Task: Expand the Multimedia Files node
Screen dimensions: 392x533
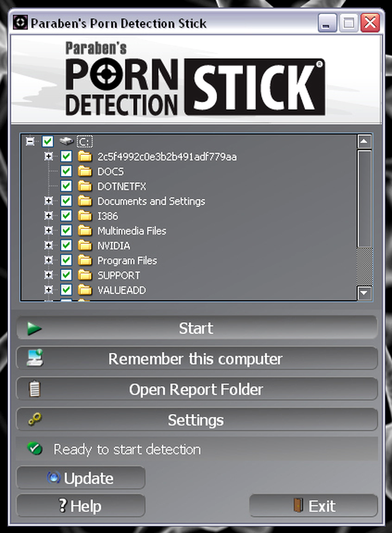Action: [x=49, y=231]
